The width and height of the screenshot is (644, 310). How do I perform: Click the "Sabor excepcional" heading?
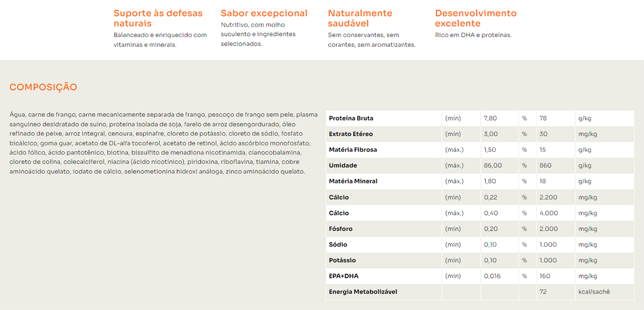point(264,13)
